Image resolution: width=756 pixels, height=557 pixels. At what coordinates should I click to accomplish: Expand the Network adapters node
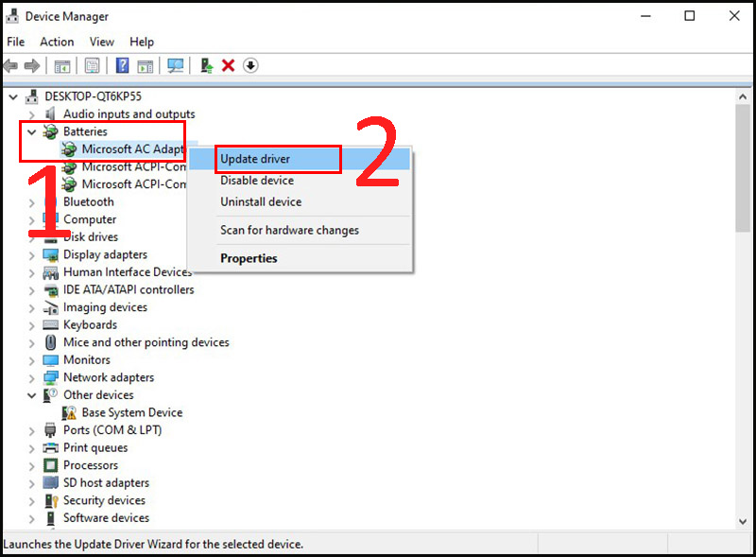click(32, 378)
